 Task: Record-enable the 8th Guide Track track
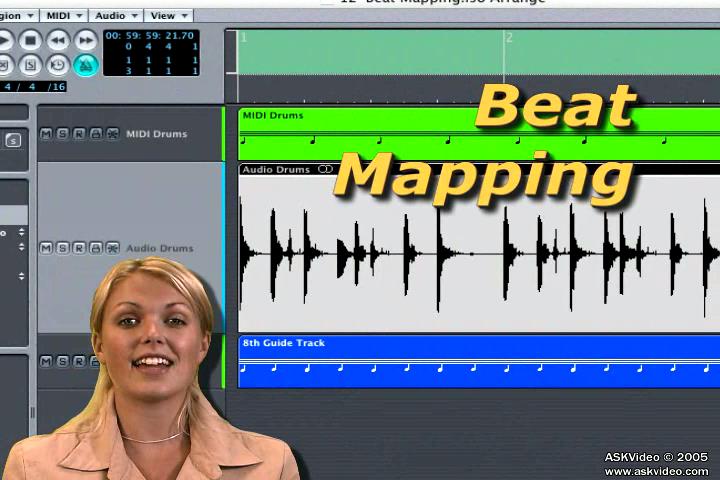[79, 361]
